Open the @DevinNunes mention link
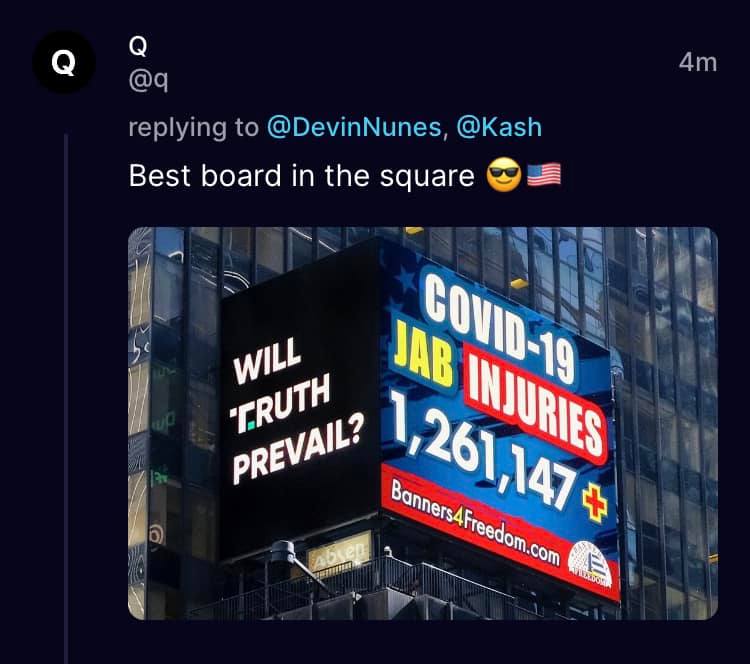The image size is (750, 664). pyautogui.click(x=354, y=128)
